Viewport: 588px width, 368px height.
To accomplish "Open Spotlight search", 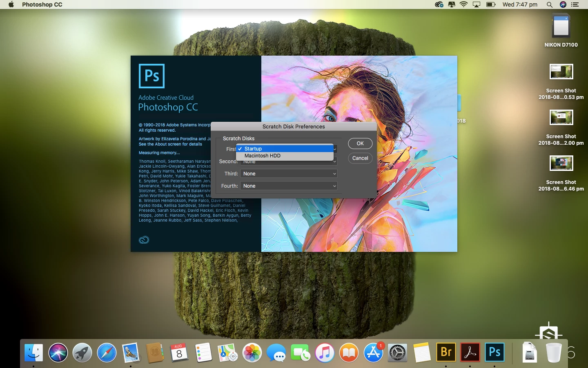I will [550, 4].
